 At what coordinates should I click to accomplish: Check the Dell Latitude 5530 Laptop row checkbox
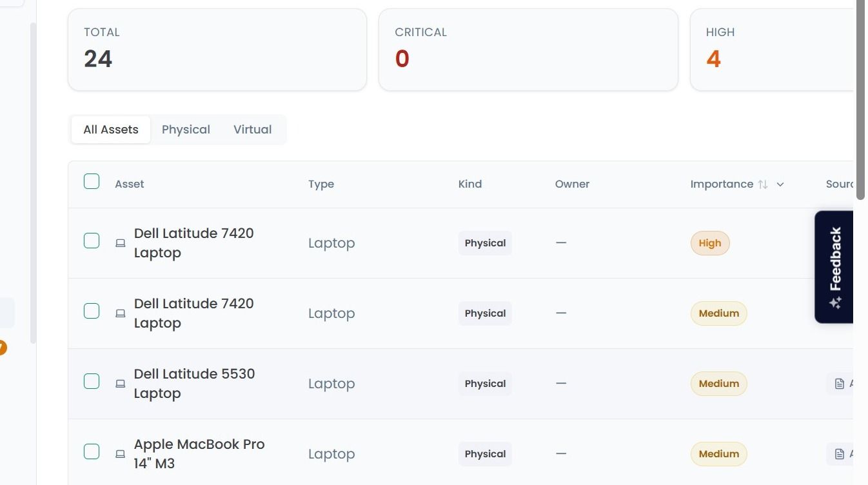pyautogui.click(x=92, y=381)
